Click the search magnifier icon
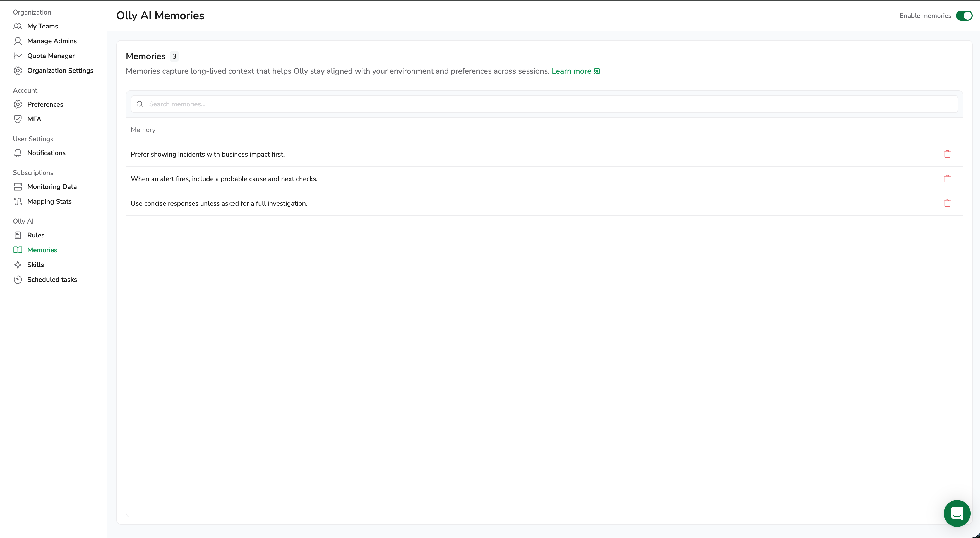 point(140,104)
